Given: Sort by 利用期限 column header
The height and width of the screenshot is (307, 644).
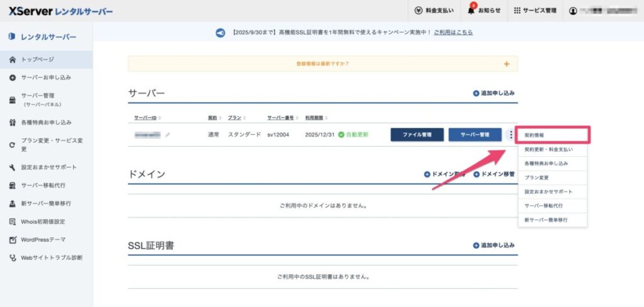Looking at the screenshot, I should (316, 118).
